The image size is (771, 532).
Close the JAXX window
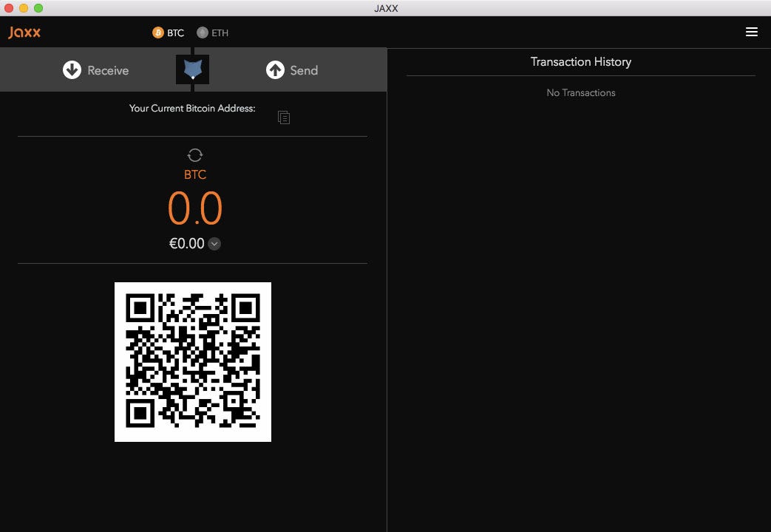click(9, 8)
